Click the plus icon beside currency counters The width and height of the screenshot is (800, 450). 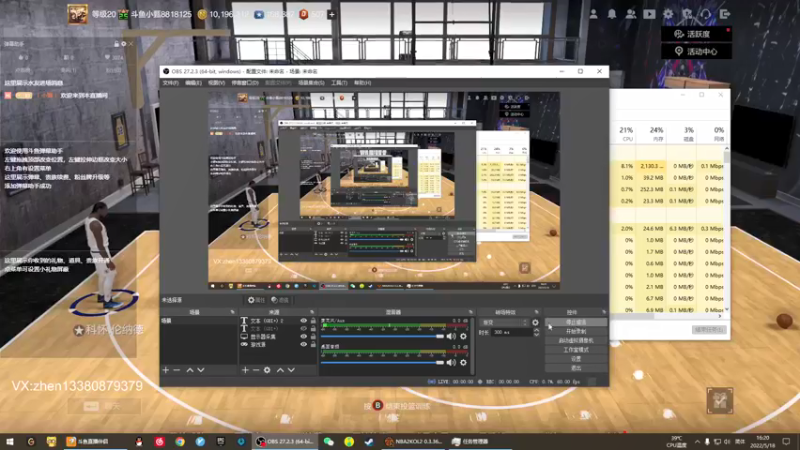pyautogui.click(x=332, y=15)
